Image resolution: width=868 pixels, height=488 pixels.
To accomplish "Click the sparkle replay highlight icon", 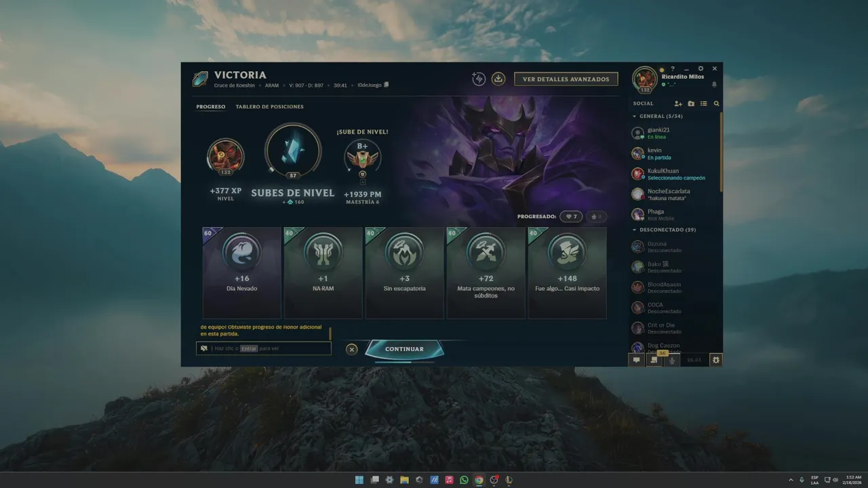I will [479, 79].
